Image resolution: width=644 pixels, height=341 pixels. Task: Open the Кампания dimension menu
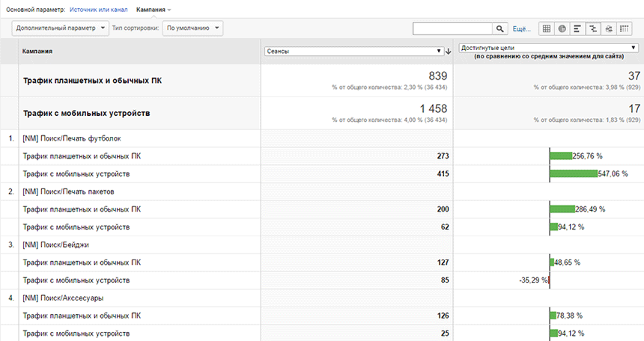click(154, 10)
